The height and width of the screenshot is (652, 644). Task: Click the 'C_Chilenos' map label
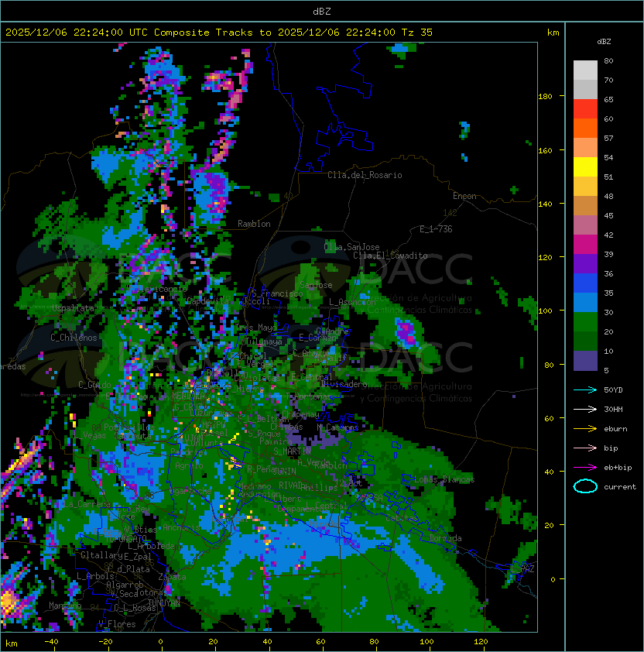(74, 338)
